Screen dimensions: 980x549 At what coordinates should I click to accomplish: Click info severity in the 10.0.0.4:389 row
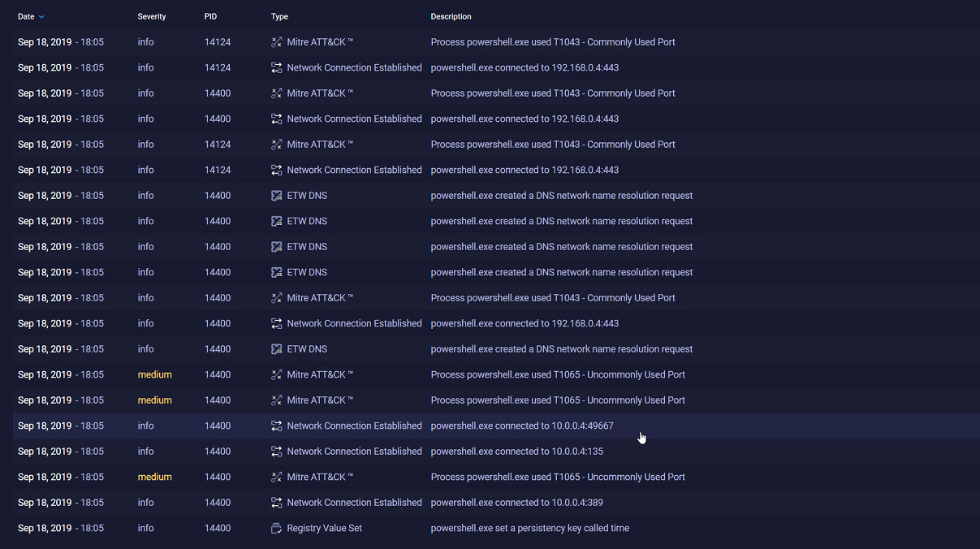(145, 503)
